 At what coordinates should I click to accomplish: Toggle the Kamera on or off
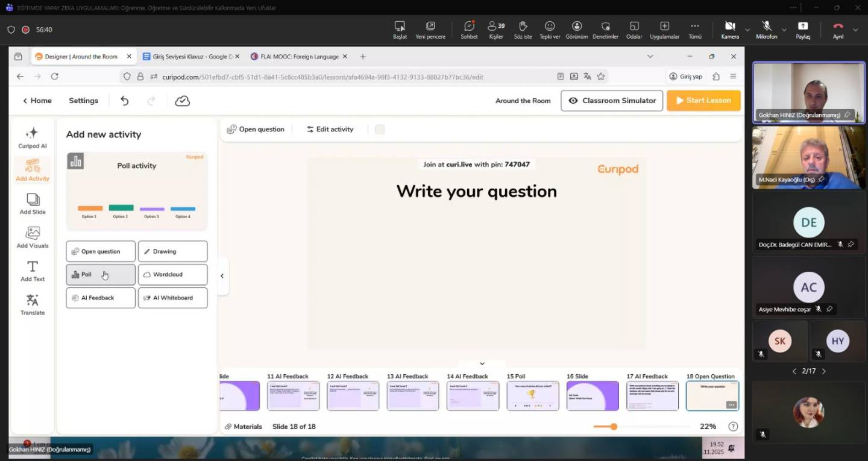[729, 29]
